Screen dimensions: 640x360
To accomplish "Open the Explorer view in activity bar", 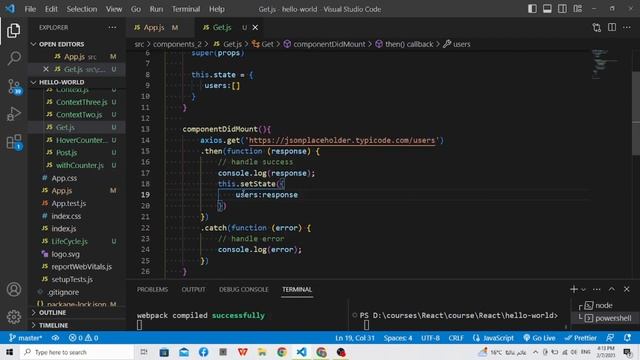I will tap(13, 31).
